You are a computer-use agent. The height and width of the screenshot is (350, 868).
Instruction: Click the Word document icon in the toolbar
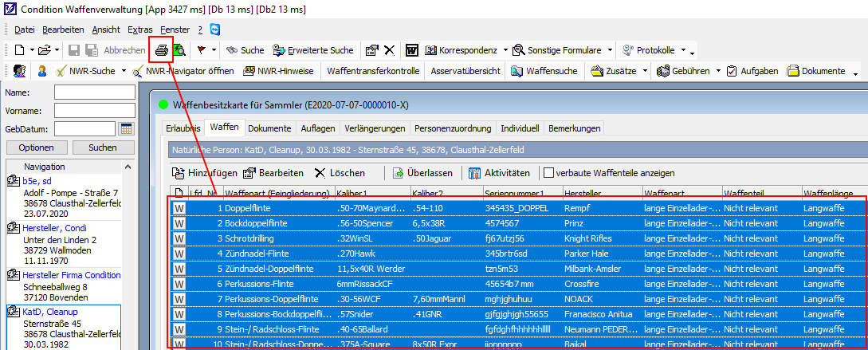(412, 50)
